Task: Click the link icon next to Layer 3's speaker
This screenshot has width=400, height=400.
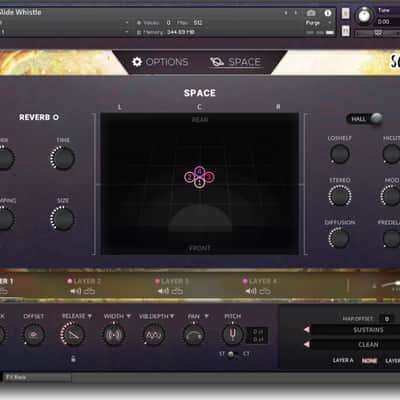Action: pyautogui.click(x=177, y=291)
